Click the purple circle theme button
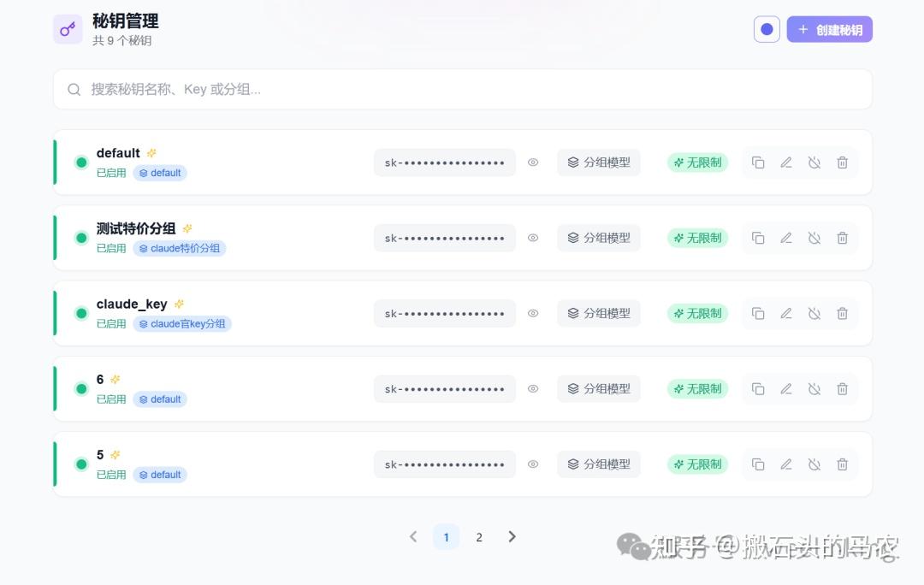 click(x=767, y=30)
